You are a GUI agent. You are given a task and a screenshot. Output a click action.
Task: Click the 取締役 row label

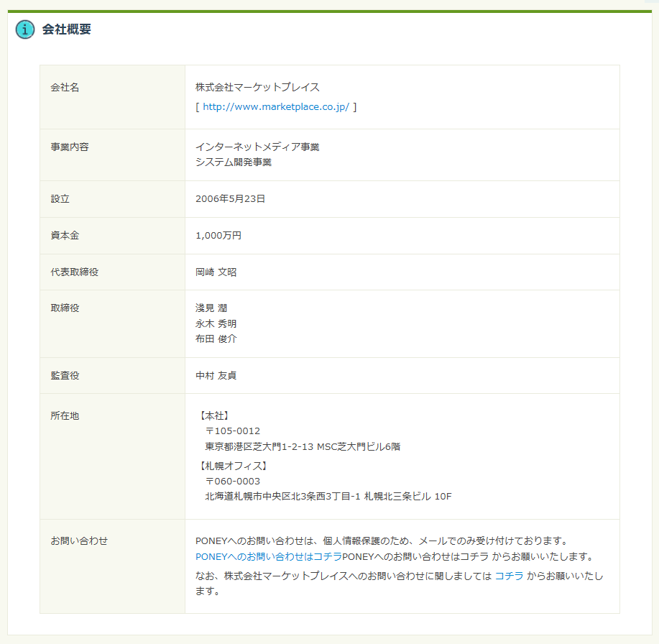[65, 308]
